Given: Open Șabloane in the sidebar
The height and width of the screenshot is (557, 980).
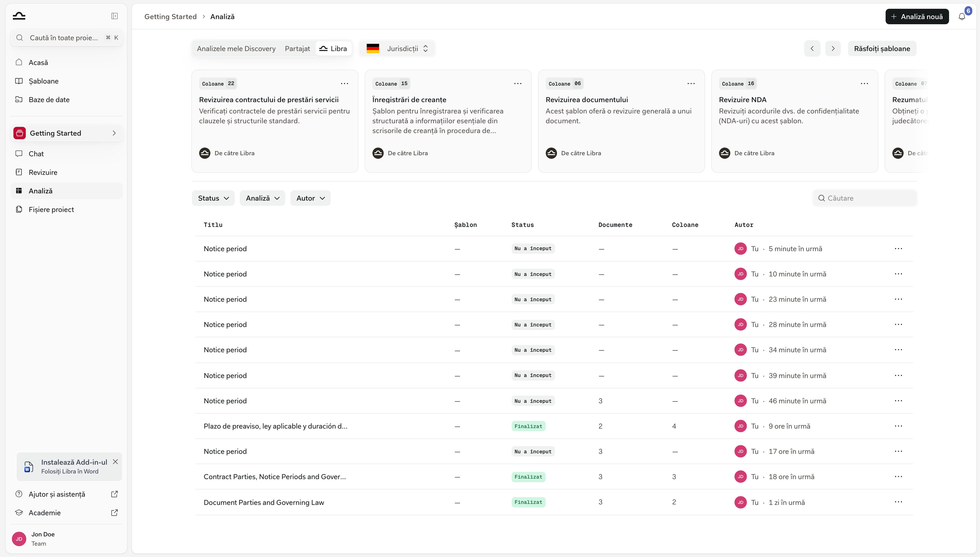Looking at the screenshot, I should (x=67, y=81).
